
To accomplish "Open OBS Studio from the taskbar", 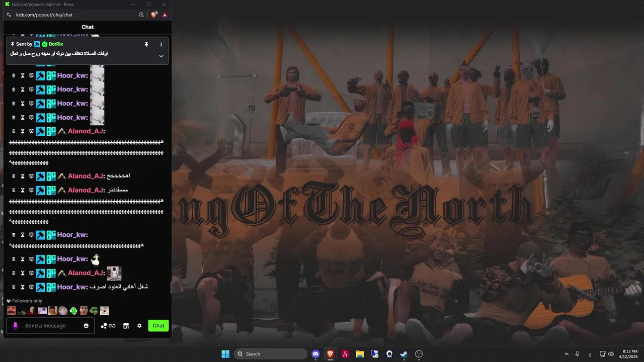I will coord(419,354).
